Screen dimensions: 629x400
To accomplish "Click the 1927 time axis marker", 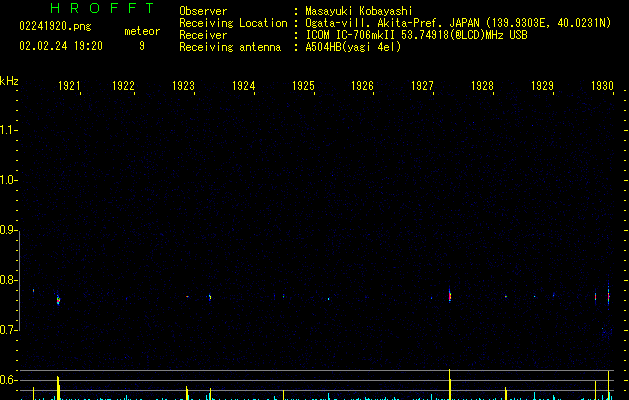I will (422, 86).
